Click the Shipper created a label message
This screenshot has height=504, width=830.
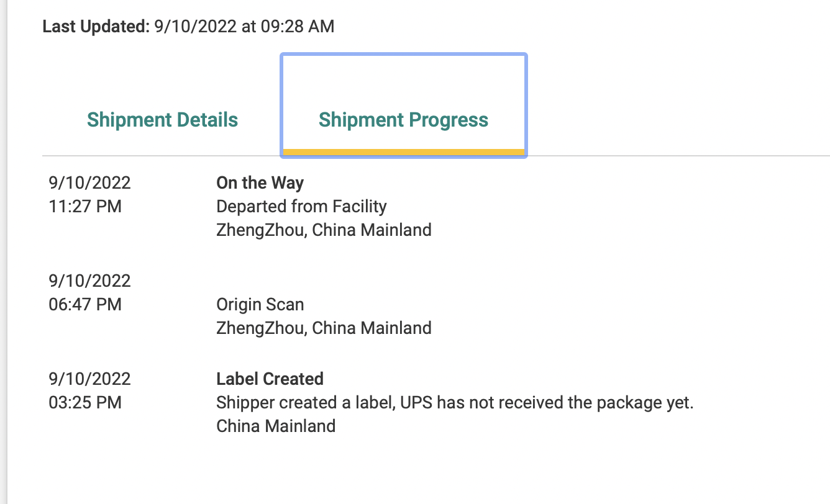pyautogui.click(x=455, y=403)
